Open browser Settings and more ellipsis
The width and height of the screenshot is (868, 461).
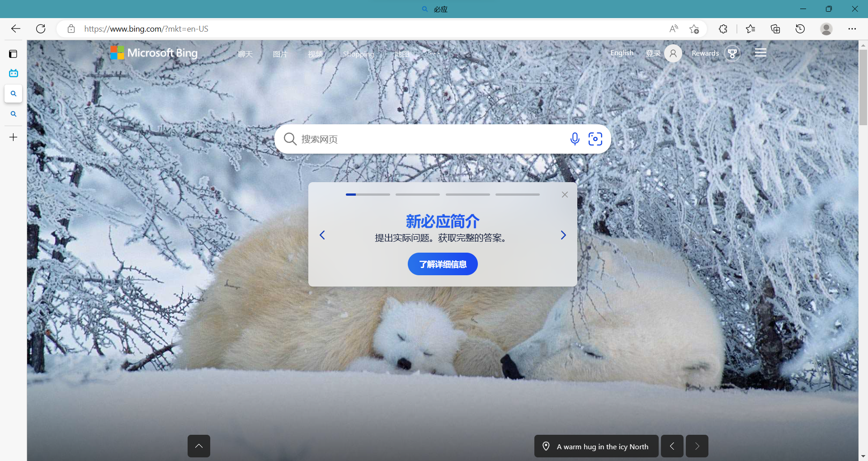coord(852,29)
